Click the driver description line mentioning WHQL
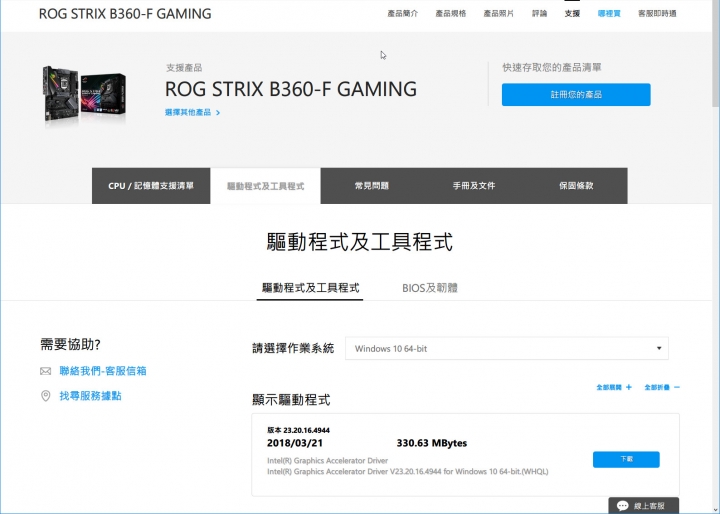This screenshot has height=514, width=720. (408, 472)
